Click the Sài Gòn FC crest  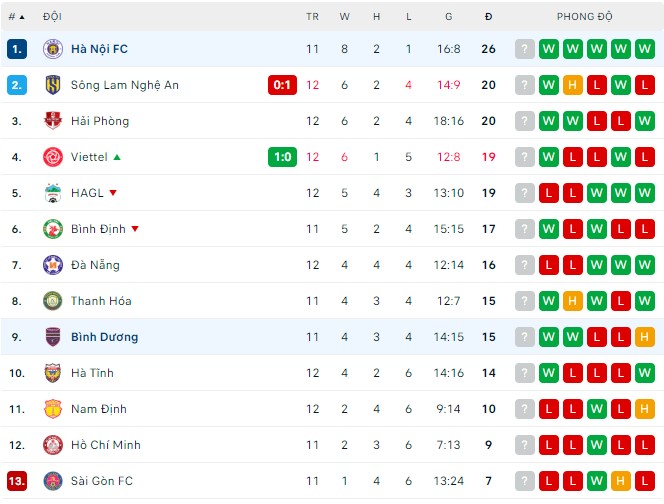pos(52,481)
